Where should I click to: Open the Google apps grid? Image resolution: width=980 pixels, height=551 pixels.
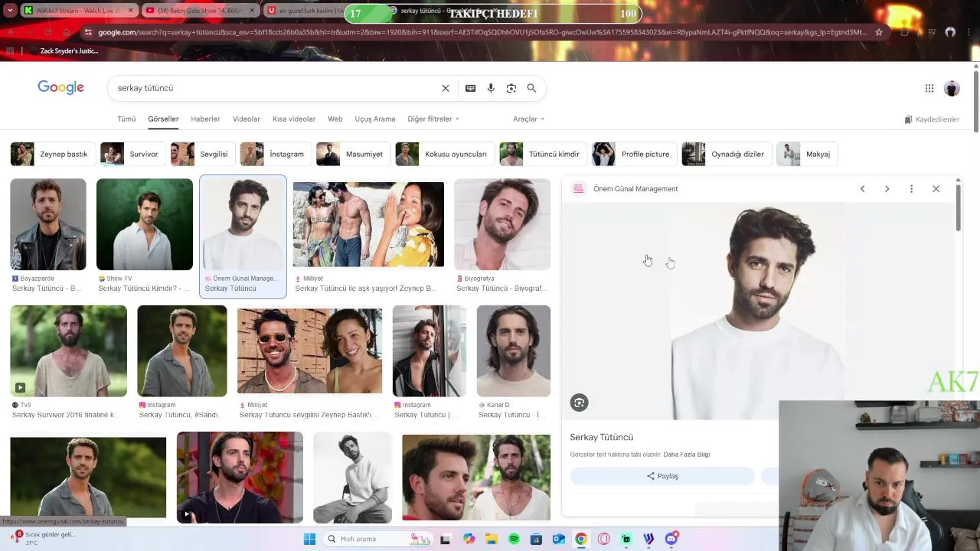[x=929, y=88]
